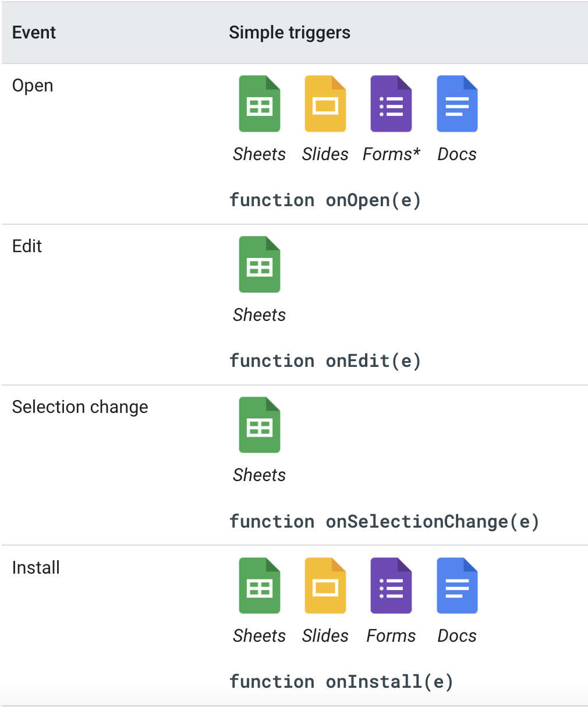Click the 'Docs' label in Install row
The image size is (588, 707).
(x=457, y=636)
